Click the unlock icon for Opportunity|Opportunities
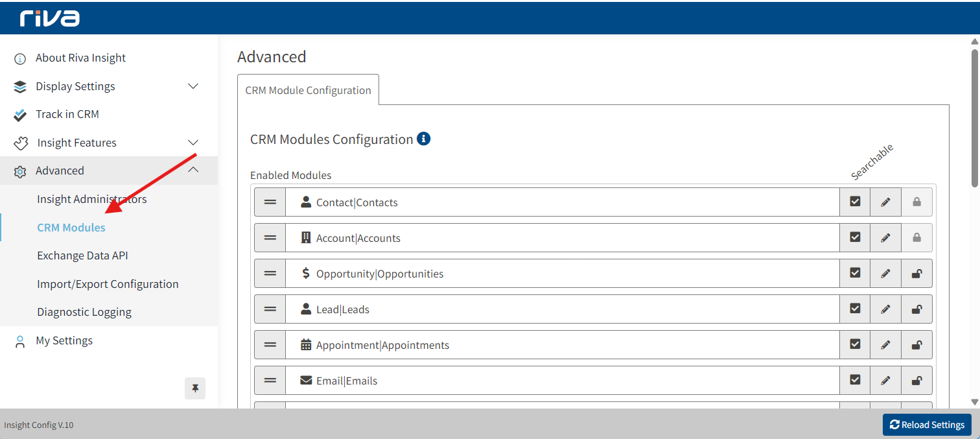980x439 pixels. click(916, 274)
